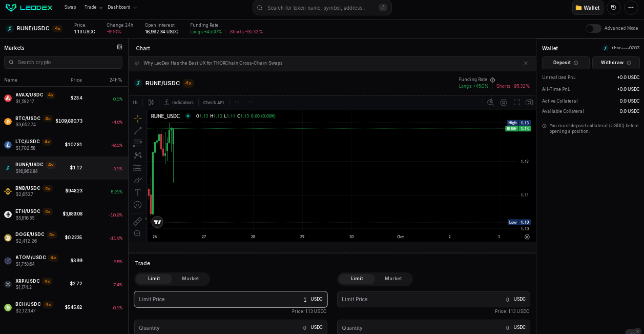The height and width of the screenshot is (334, 644).
Task: Switch right trade form to Market
Action: coord(393,279)
